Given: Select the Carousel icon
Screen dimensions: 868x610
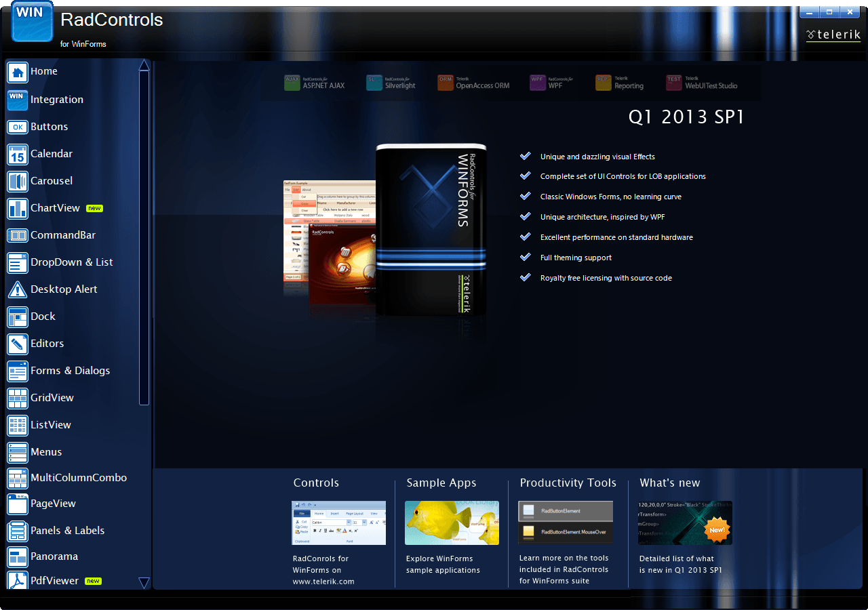Looking at the screenshot, I should click(18, 181).
